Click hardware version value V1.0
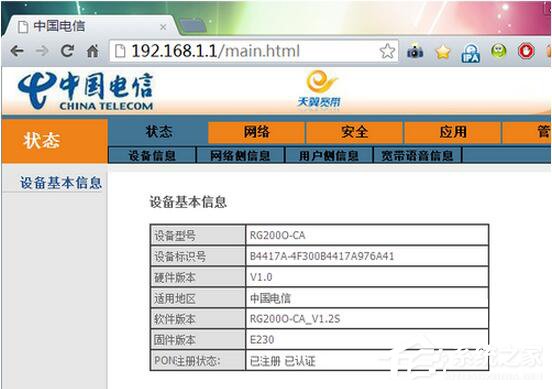This screenshot has height=389, width=552. tap(261, 277)
